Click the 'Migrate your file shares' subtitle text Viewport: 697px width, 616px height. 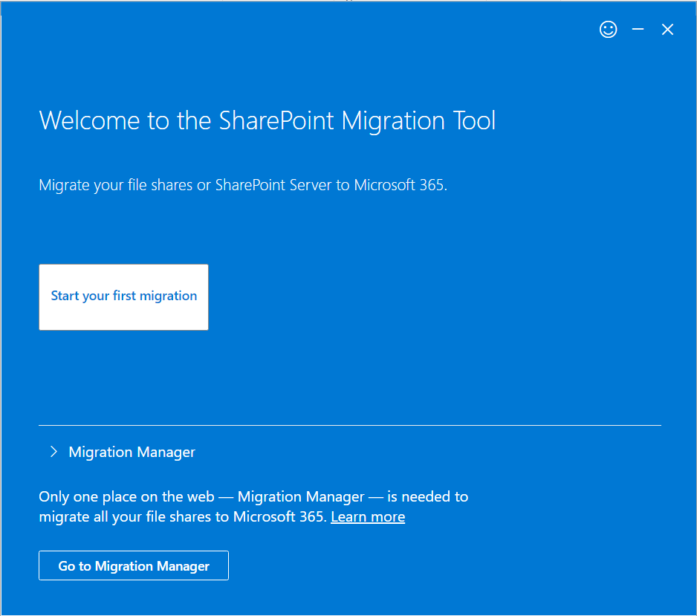pyautogui.click(x=242, y=184)
